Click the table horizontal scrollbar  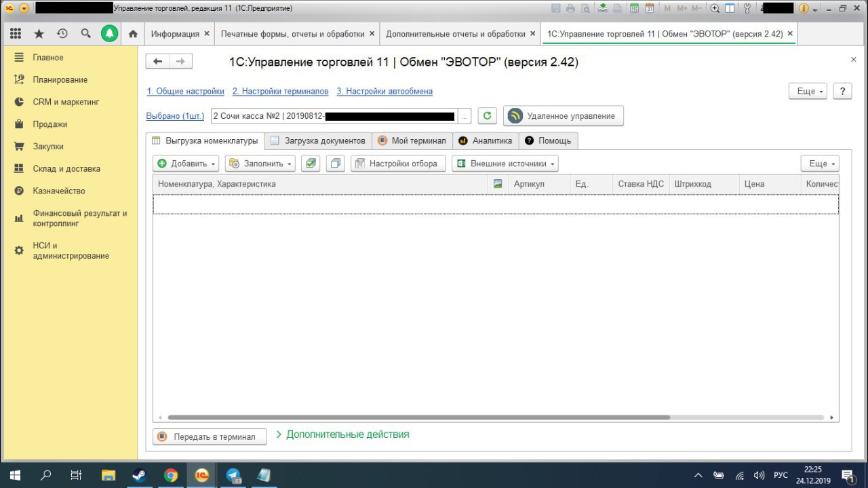tap(419, 418)
